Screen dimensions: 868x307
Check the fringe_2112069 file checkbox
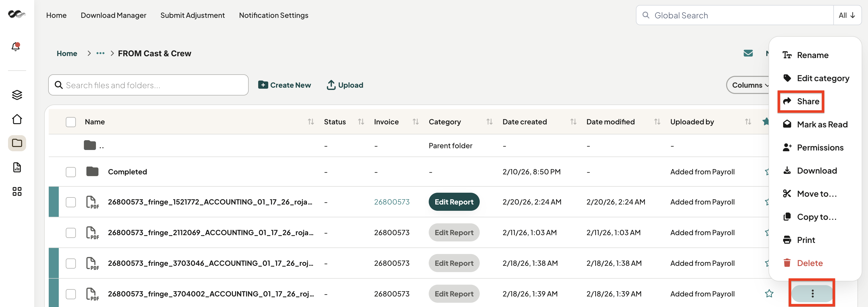click(71, 233)
